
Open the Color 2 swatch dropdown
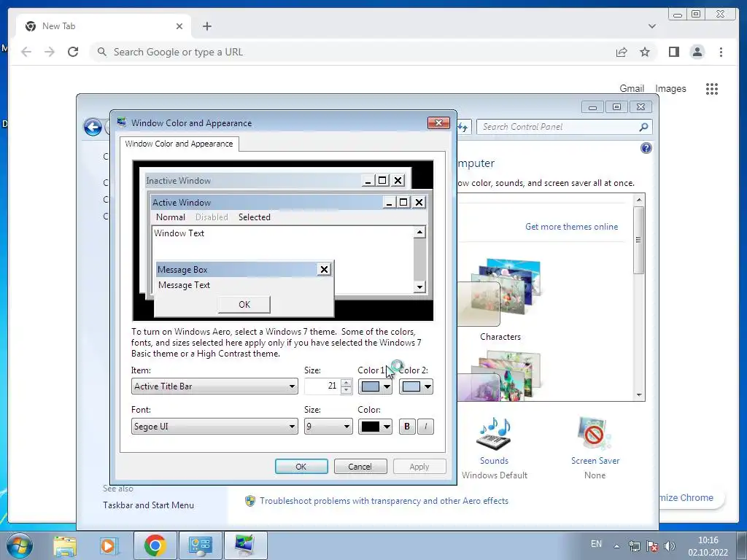[x=416, y=386]
